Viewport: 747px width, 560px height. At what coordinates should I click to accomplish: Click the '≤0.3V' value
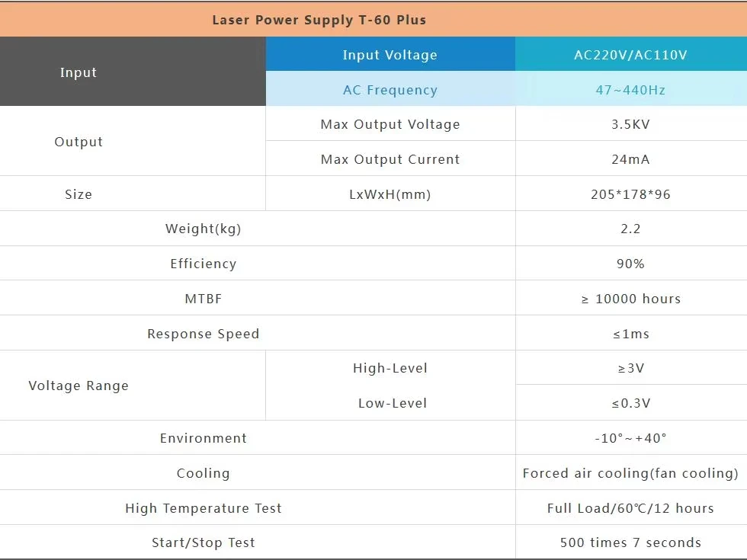coord(631,403)
